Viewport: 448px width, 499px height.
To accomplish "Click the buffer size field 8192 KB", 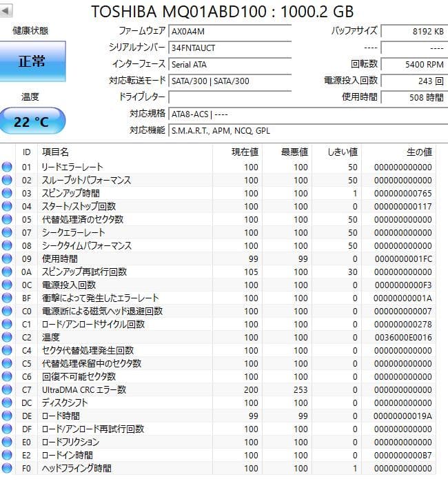I will click(x=414, y=32).
